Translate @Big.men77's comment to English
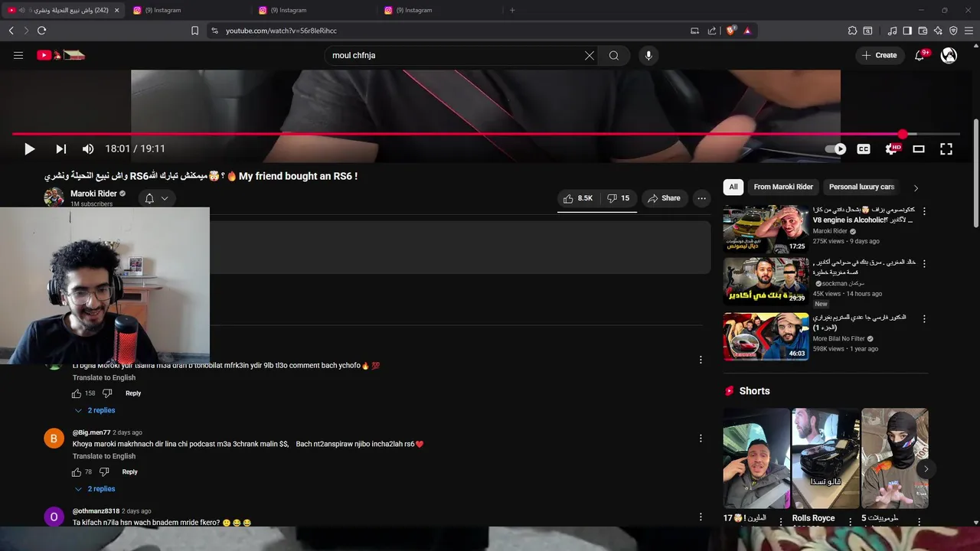Image resolution: width=980 pixels, height=551 pixels. pos(104,456)
